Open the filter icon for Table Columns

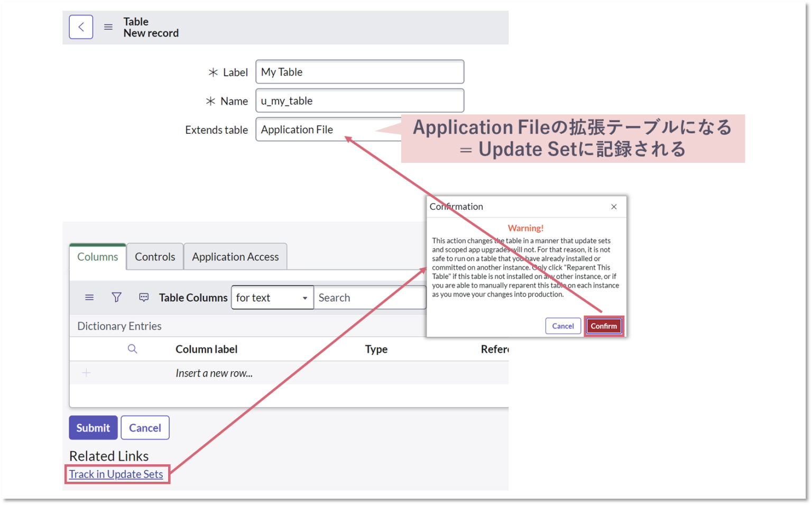pyautogui.click(x=116, y=297)
